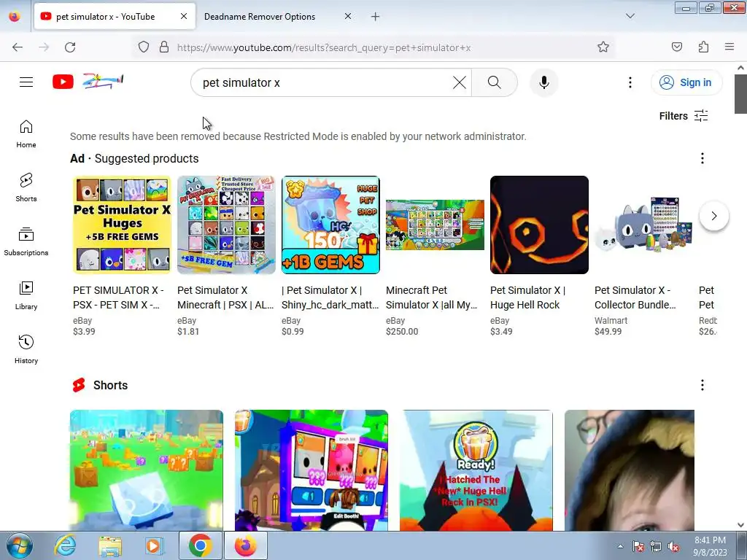Open Shorts in sidebar
Screen dimensions: 747x560
click(26, 187)
